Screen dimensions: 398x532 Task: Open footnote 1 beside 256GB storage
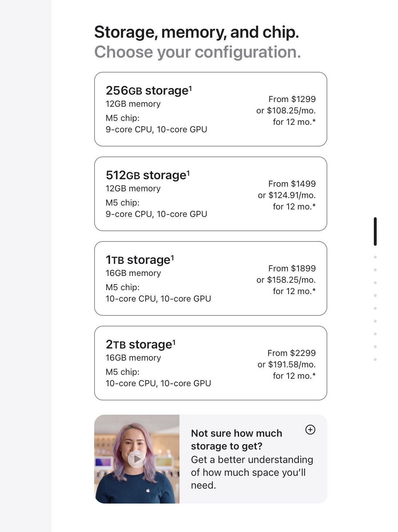[190, 87]
